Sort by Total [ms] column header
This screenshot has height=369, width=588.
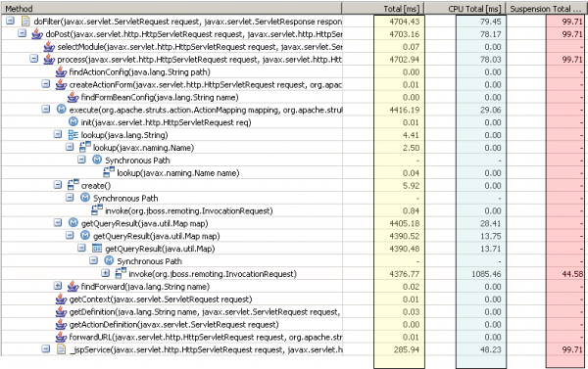click(x=383, y=8)
